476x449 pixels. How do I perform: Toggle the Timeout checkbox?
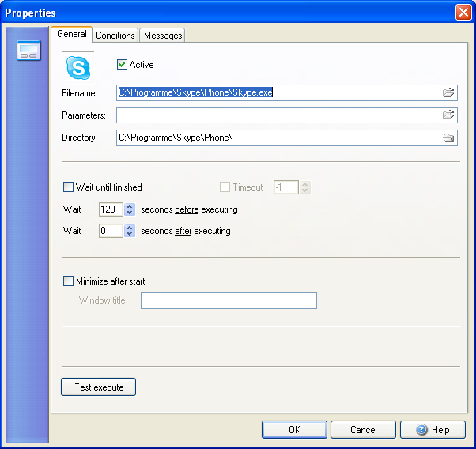point(225,187)
